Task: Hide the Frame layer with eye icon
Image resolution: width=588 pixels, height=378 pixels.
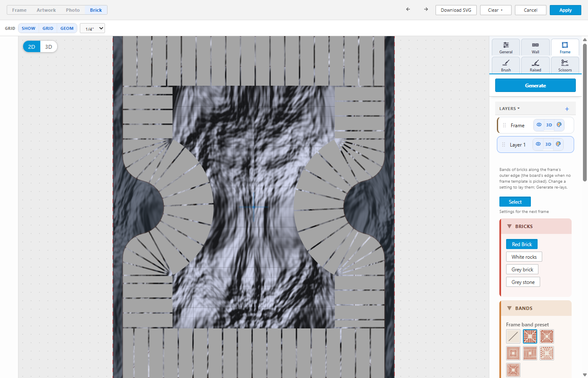Action: (539, 125)
